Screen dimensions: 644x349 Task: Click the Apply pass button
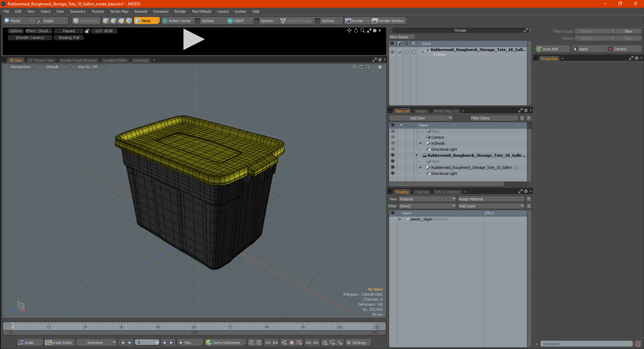[x=588, y=49]
